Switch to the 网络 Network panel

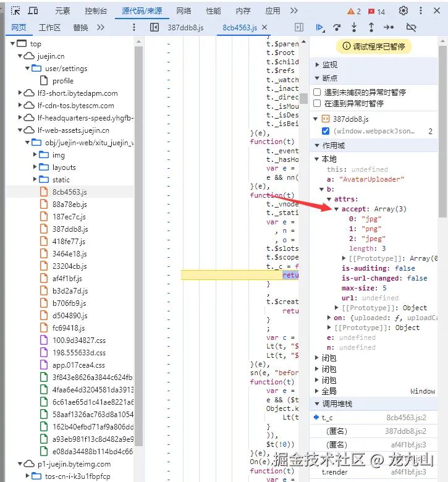pyautogui.click(x=184, y=11)
